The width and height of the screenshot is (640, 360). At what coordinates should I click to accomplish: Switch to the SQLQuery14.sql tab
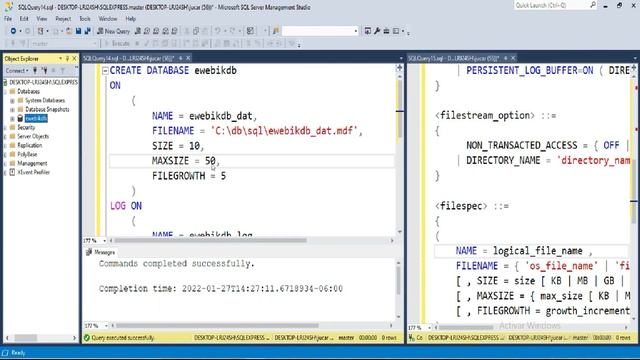(129, 58)
